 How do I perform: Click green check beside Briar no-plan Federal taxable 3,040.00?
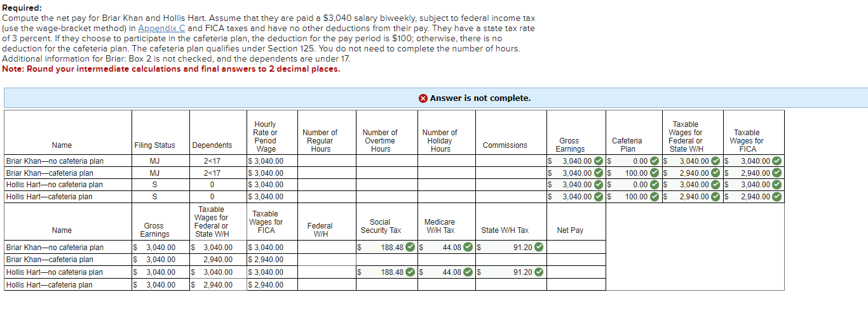717,161
